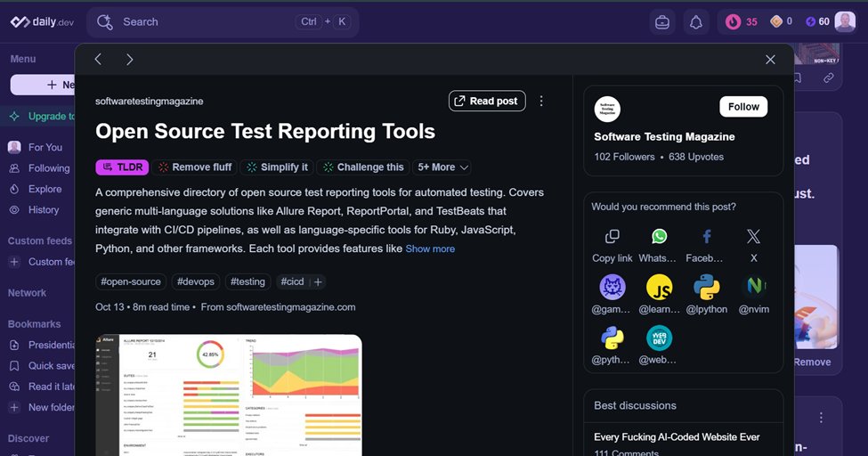Add a Custom feed in sidebar
The width and height of the screenshot is (868, 456).
pos(42,262)
